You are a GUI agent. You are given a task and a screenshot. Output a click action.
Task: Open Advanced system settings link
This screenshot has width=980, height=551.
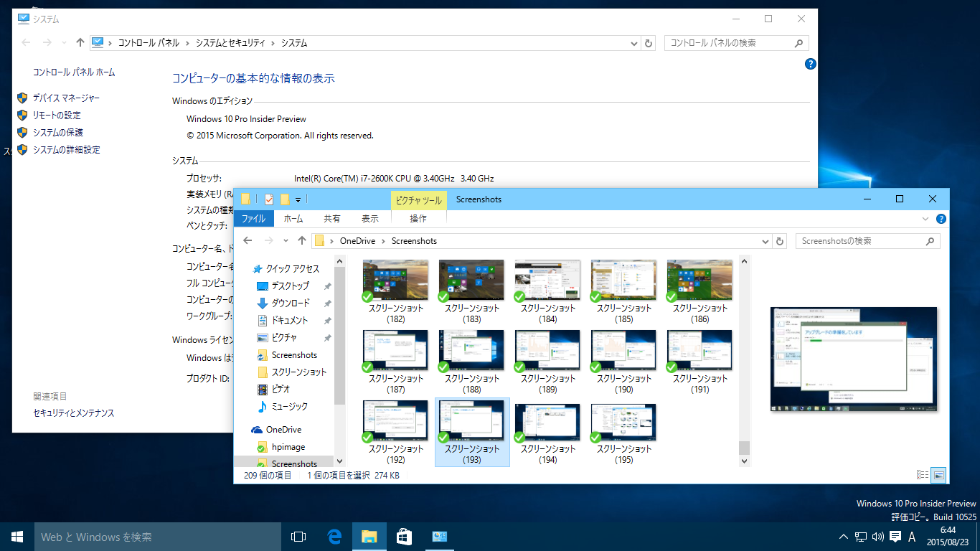(x=66, y=149)
